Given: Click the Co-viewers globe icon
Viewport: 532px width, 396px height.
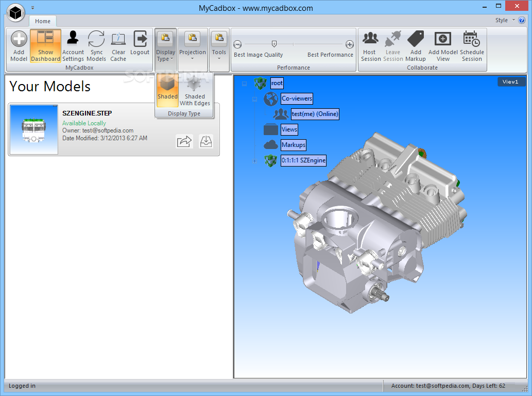Looking at the screenshot, I should click(x=271, y=99).
